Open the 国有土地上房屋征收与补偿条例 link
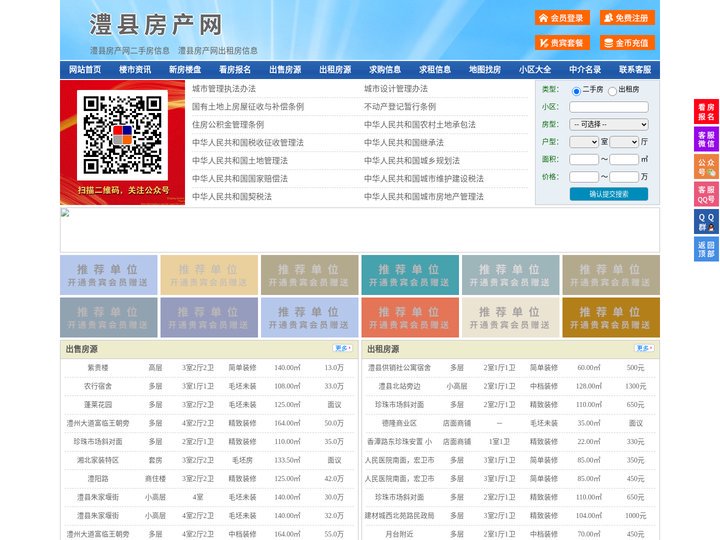Viewport: 720px width, 540px height. click(x=248, y=107)
